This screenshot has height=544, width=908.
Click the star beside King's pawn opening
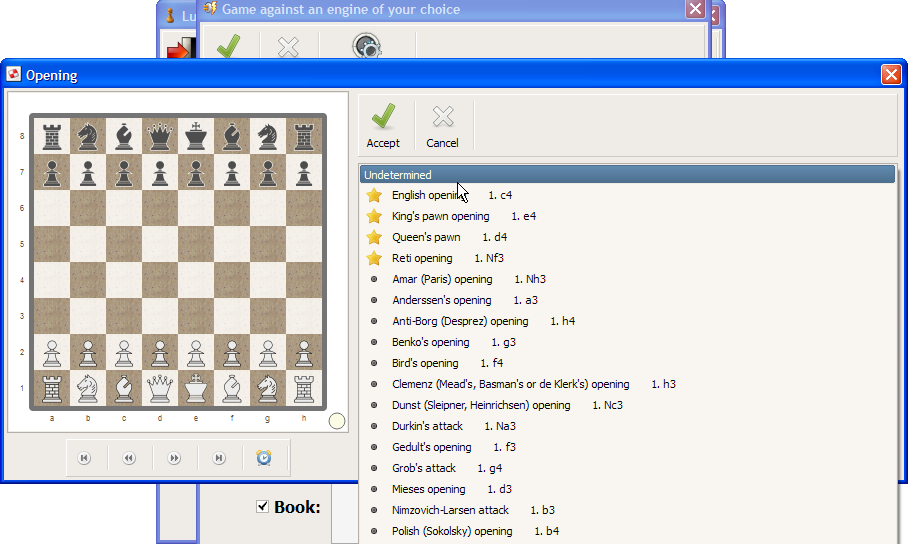pos(374,216)
